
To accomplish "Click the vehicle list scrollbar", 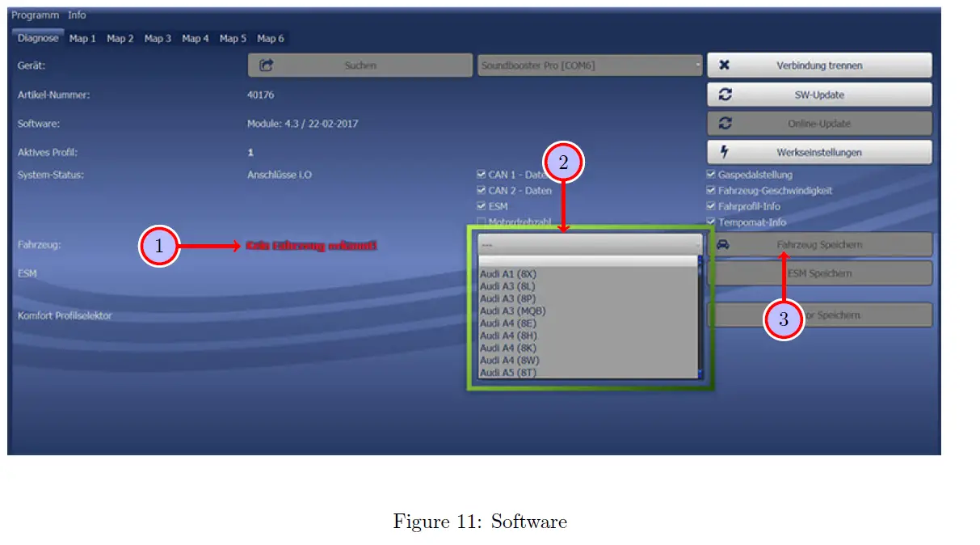I will pyautogui.click(x=700, y=319).
